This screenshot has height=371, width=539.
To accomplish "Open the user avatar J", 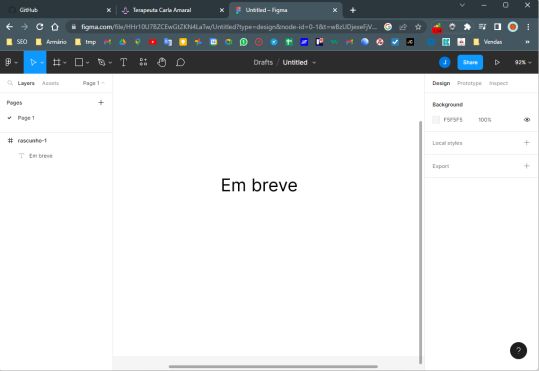I will pos(445,62).
